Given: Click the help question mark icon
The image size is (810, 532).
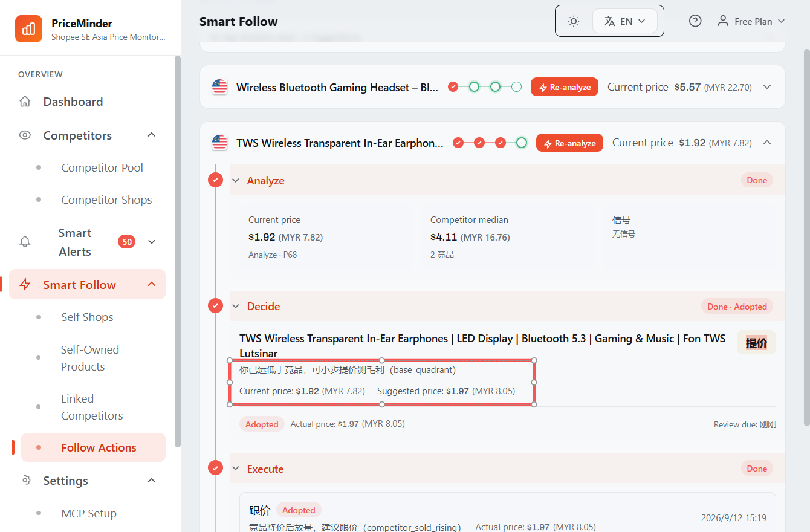Looking at the screenshot, I should pos(695,21).
